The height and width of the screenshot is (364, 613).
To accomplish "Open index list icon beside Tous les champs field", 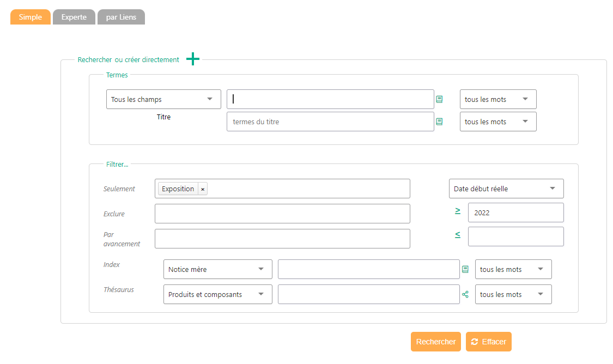I will [x=439, y=99].
